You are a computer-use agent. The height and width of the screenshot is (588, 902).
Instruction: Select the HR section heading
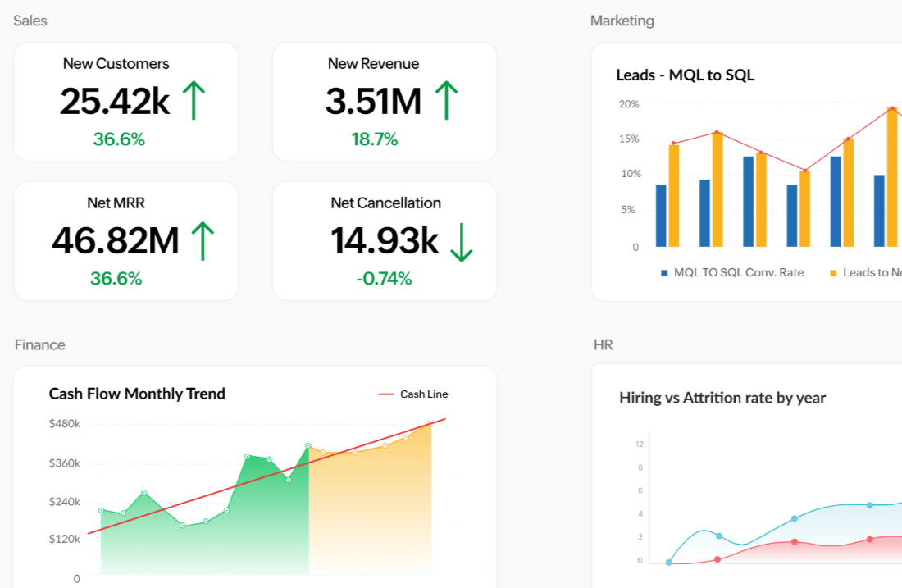point(604,344)
